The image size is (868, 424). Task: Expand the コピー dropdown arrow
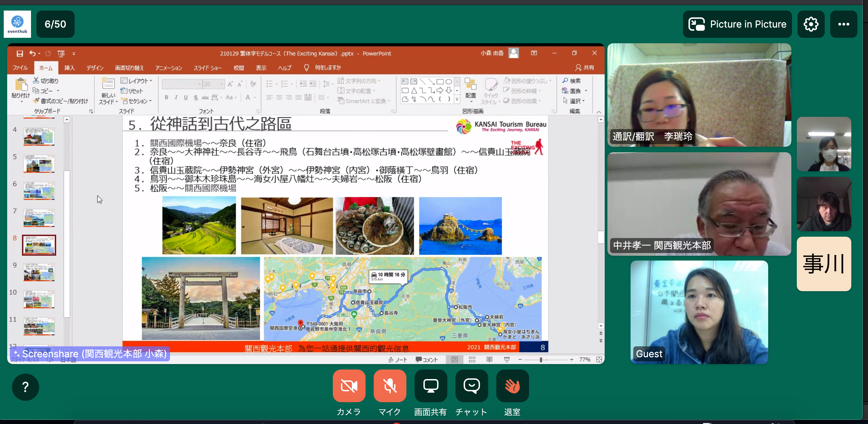coord(58,91)
